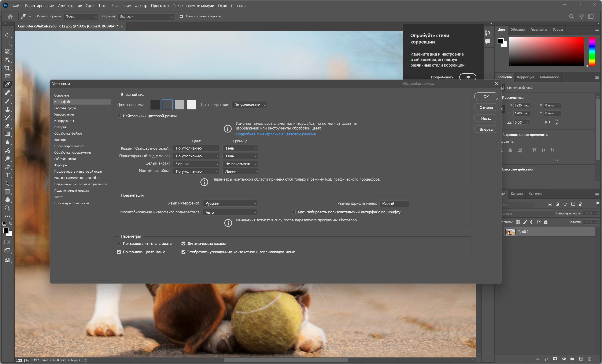The height and width of the screenshot is (364, 602).
Task: Select the Brush tool
Action: [x=7, y=101]
